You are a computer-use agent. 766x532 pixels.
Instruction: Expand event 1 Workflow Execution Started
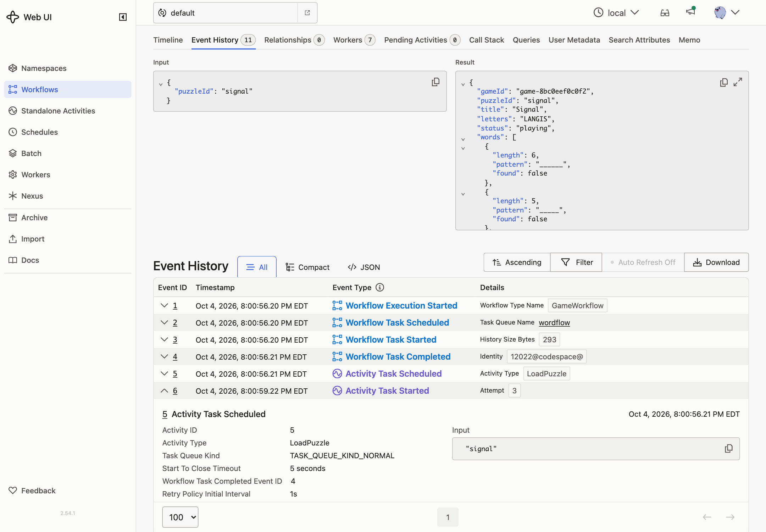pyautogui.click(x=164, y=305)
